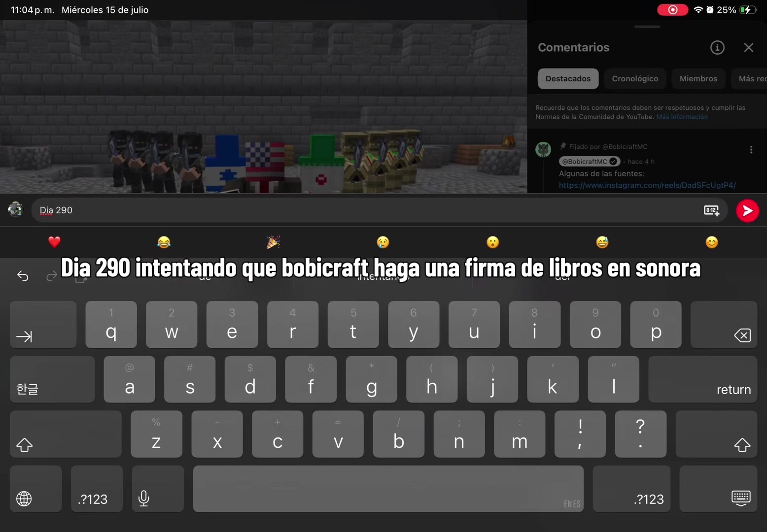Viewport: 767px width, 532px height.
Task: Tap the 11:04 p.m. status bar clock
Action: [x=33, y=10]
